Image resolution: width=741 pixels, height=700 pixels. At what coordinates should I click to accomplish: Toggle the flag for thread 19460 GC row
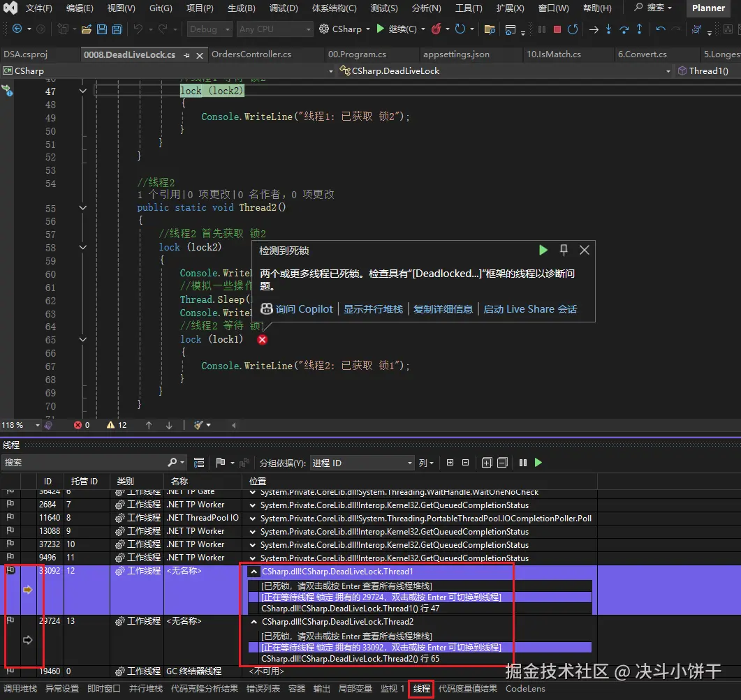(10, 671)
